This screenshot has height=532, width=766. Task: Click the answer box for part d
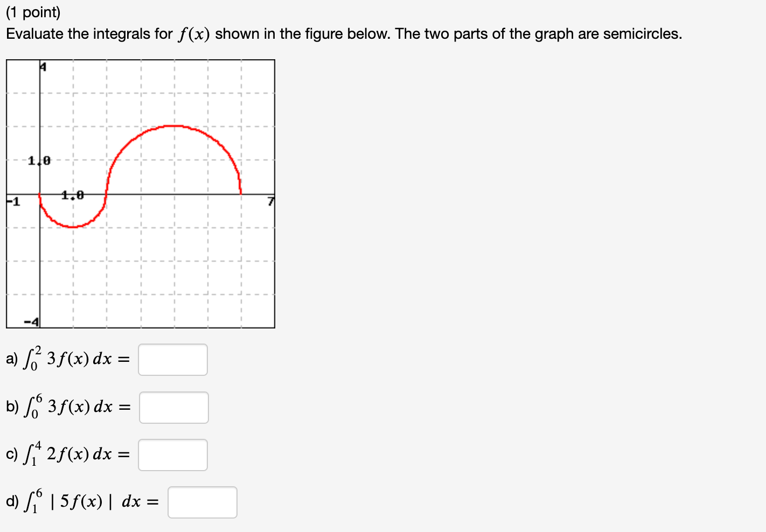point(203,502)
